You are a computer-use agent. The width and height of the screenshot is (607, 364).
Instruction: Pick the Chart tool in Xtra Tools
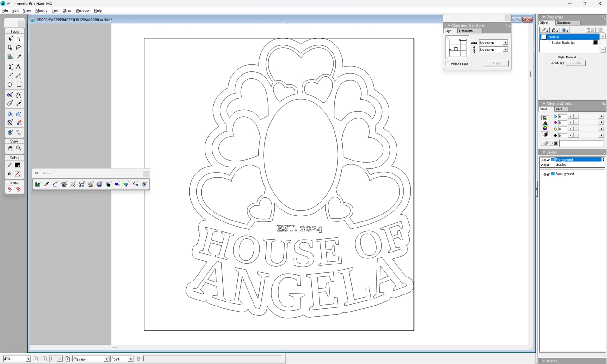click(x=38, y=185)
